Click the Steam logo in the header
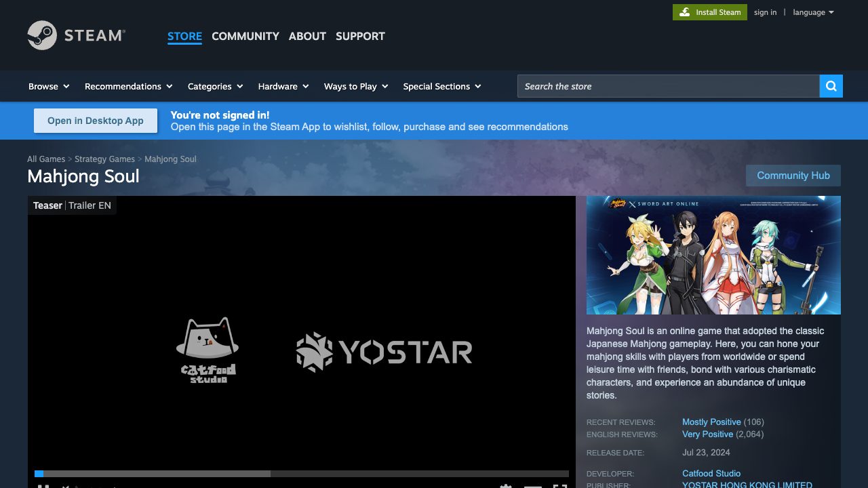Viewport: 868px width, 488px height. 76,35
